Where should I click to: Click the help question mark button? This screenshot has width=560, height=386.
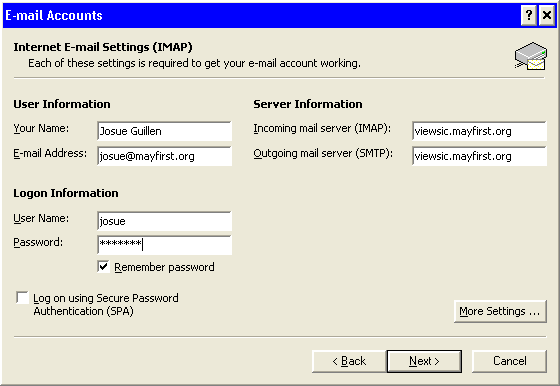pos(529,15)
